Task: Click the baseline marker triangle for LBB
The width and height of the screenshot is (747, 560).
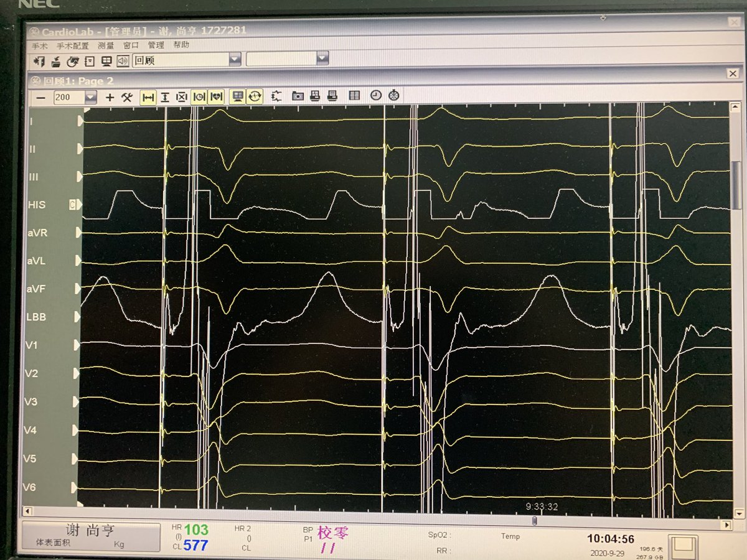Action: pos(78,317)
